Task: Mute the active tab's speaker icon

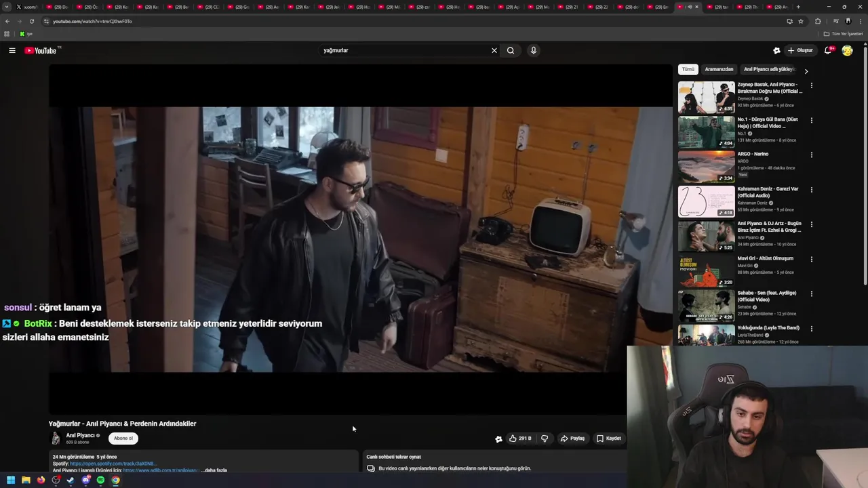Action: point(690,7)
